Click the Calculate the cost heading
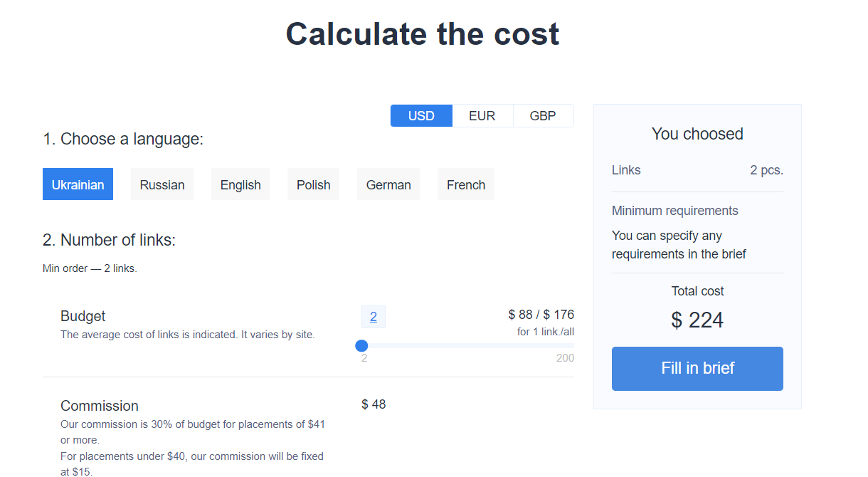Image resolution: width=868 pixels, height=477 pixels. point(423,34)
